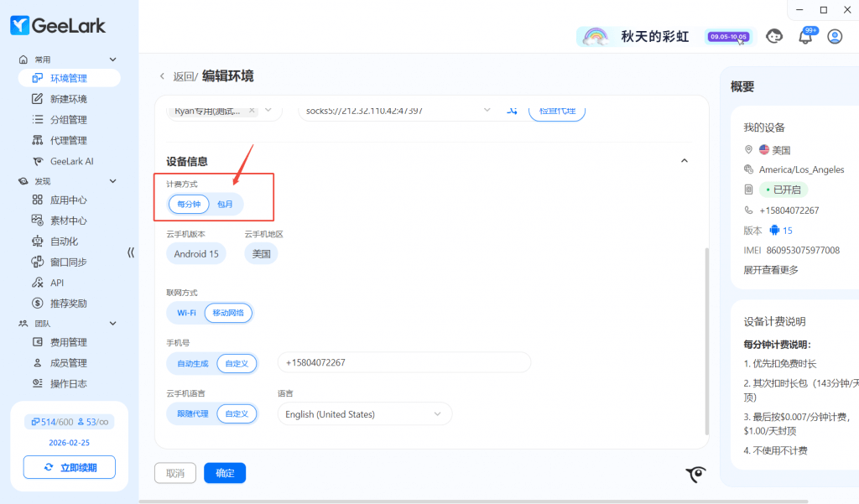The width and height of the screenshot is (859, 504).
Task: Collapse the sidebar using double-chevron icon
Action: [131, 252]
